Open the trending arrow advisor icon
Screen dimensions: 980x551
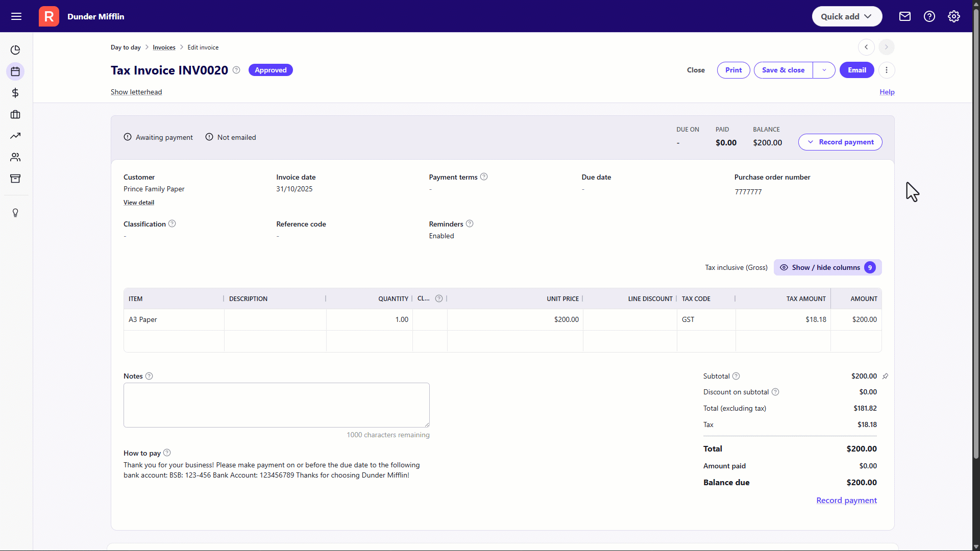[15, 136]
